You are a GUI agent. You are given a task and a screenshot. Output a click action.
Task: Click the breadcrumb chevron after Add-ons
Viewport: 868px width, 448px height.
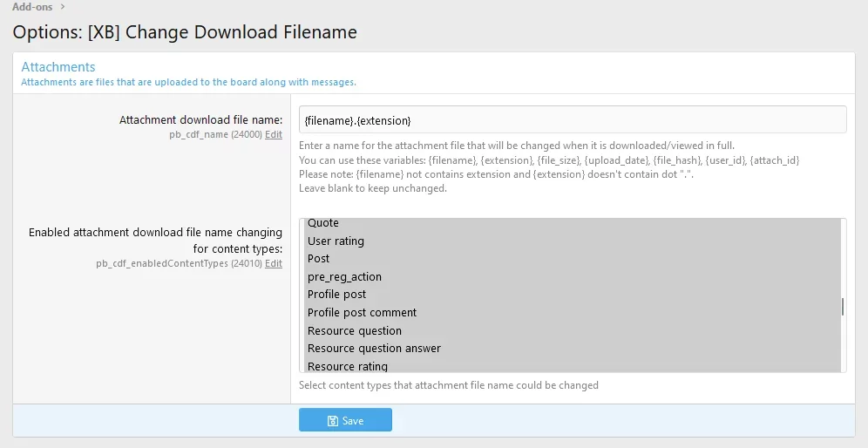pos(63,7)
